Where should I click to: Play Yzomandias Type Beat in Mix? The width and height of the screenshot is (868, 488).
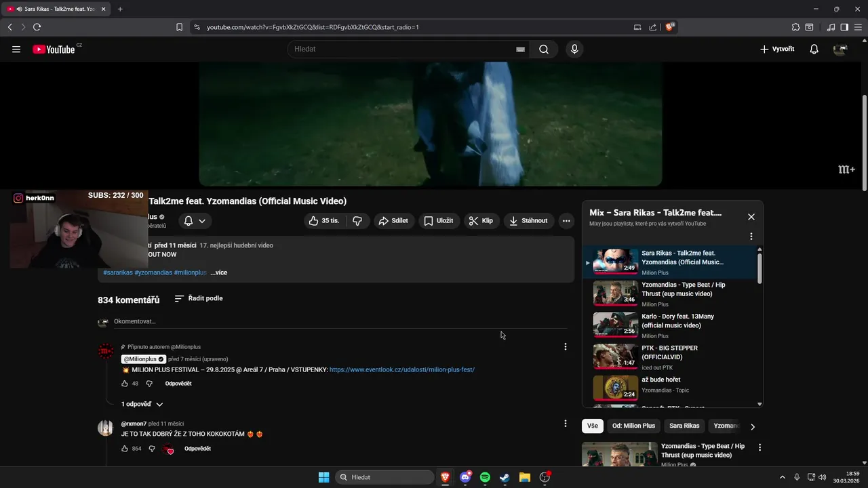click(x=670, y=294)
